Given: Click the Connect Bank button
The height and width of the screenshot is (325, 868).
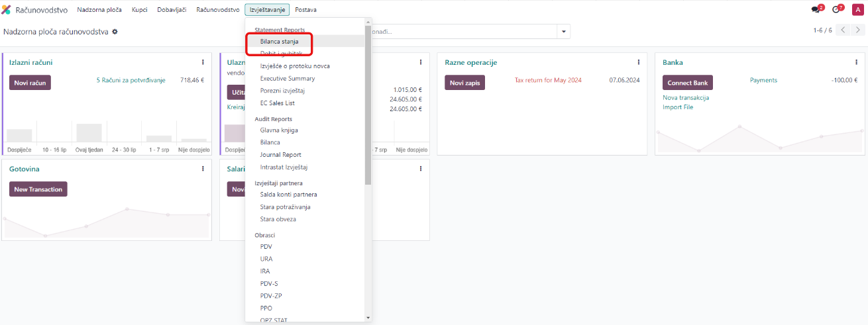Looking at the screenshot, I should click(687, 83).
